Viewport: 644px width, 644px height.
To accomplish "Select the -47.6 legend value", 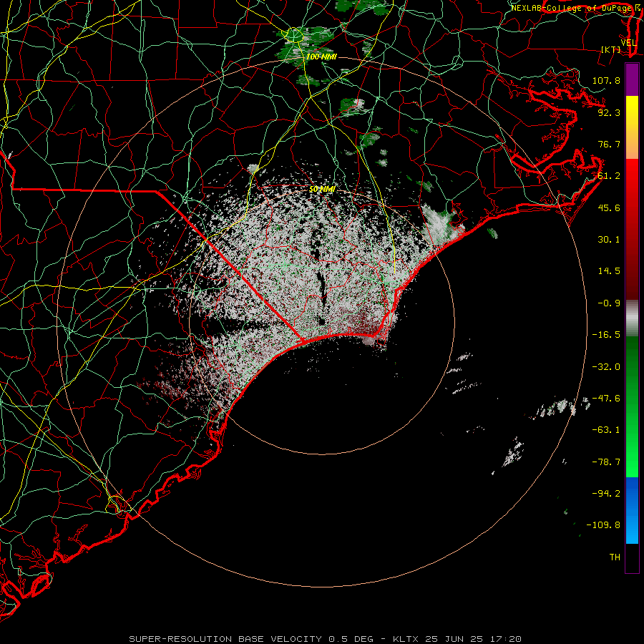I will point(606,399).
